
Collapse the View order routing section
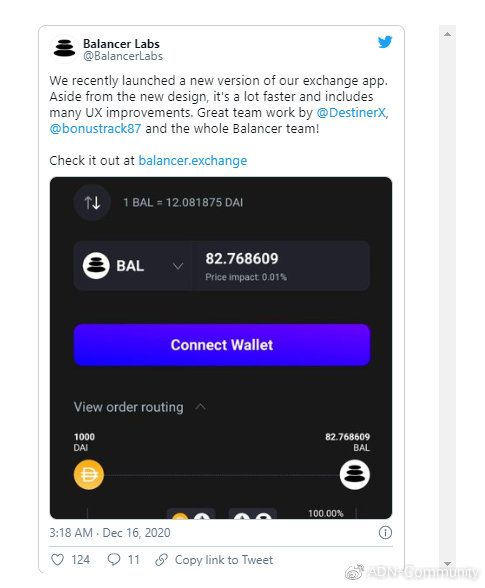[x=200, y=407]
